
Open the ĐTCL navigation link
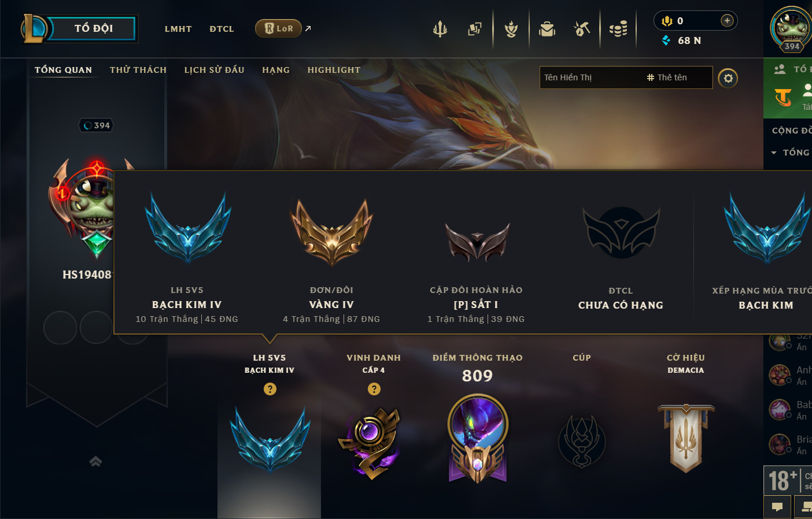[x=222, y=29]
